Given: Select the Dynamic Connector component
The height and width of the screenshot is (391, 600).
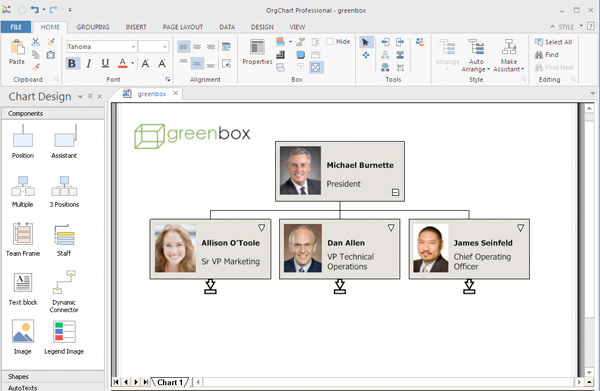Looking at the screenshot, I should (64, 292).
